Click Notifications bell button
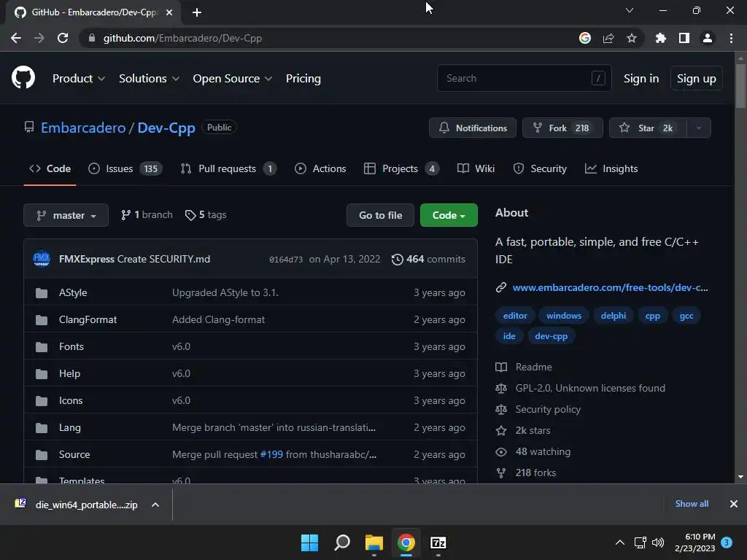Screen dimensions: 747x560 click(x=473, y=128)
